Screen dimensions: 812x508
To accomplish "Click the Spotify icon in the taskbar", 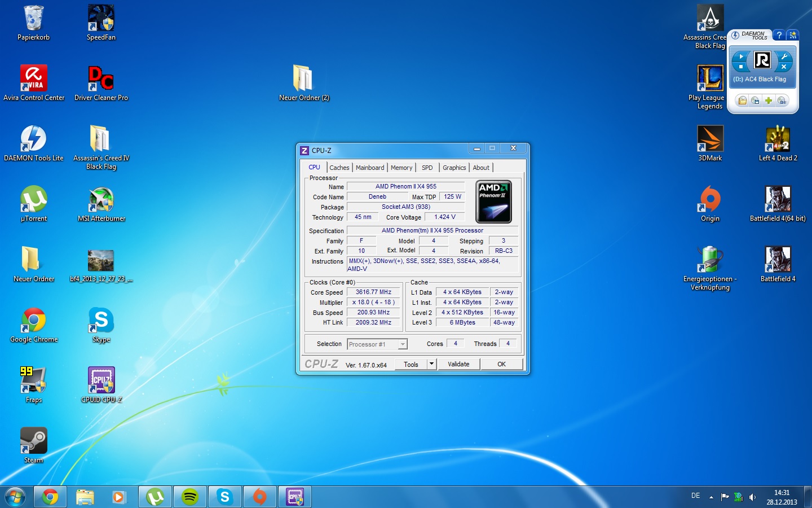I will tap(190, 497).
